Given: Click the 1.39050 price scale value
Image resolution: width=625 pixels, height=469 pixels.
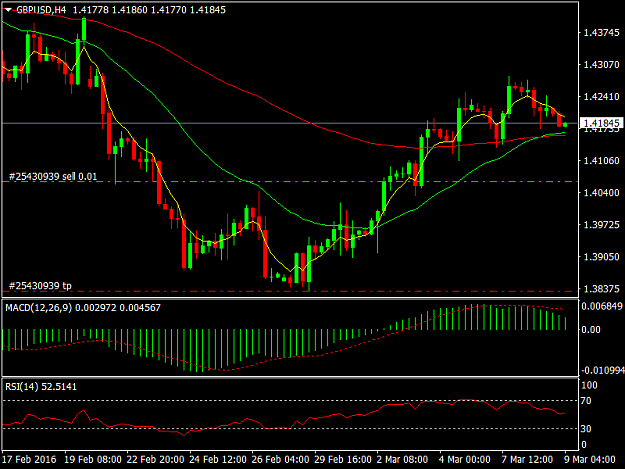Looking at the screenshot, I should [601, 257].
